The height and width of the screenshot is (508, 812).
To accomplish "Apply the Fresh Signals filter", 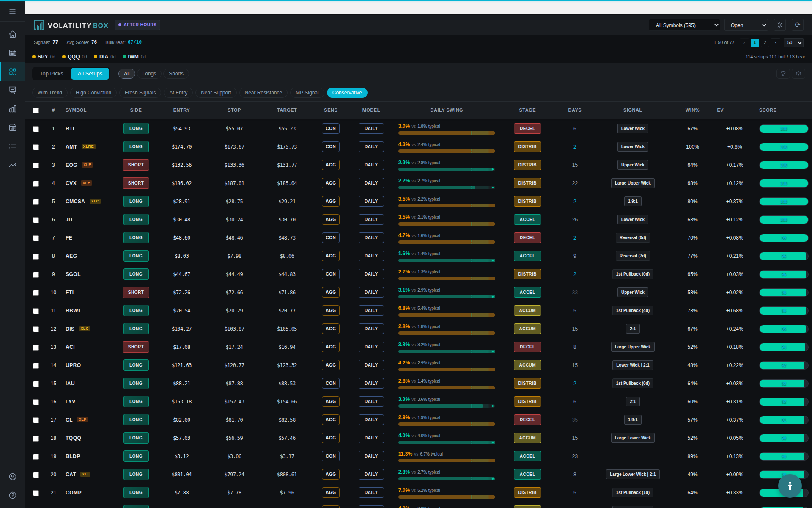I will pos(140,93).
